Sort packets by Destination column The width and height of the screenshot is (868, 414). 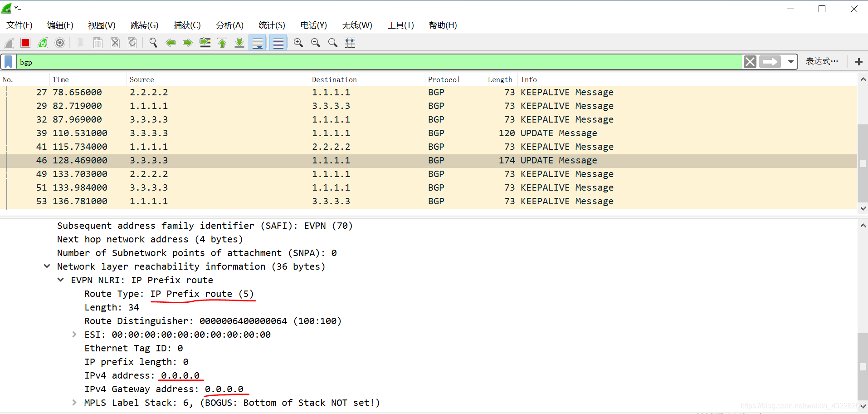367,79
